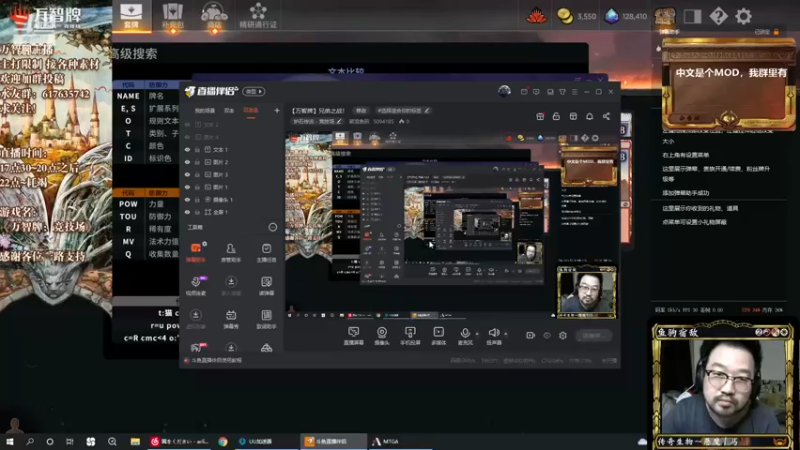The width and height of the screenshot is (800, 450).
Task: Open the 商店 store tab in MTGA
Action: (214, 15)
